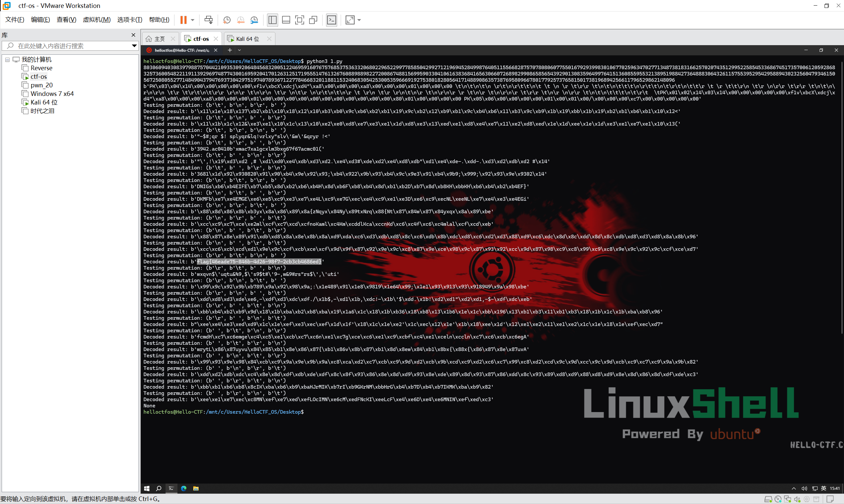Click the CD/DVD device status icon
Viewport: 844px width, 504px height.
pyautogui.click(x=778, y=499)
